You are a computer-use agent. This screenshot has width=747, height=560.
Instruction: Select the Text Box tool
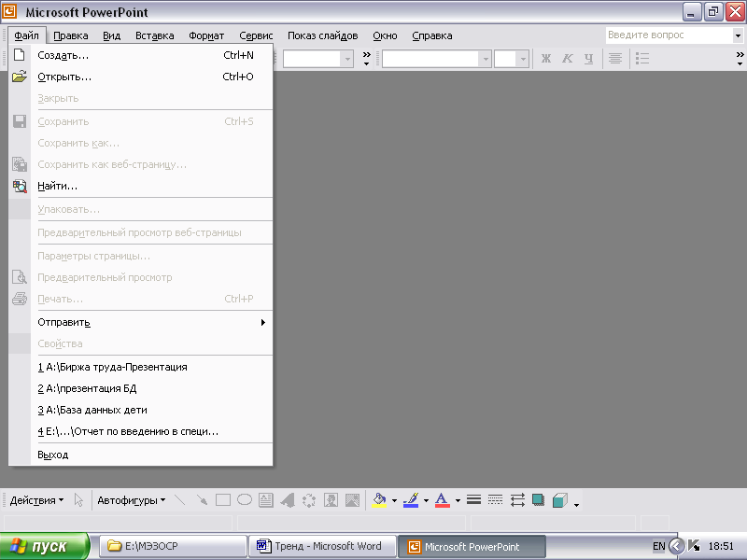pyautogui.click(x=266, y=500)
